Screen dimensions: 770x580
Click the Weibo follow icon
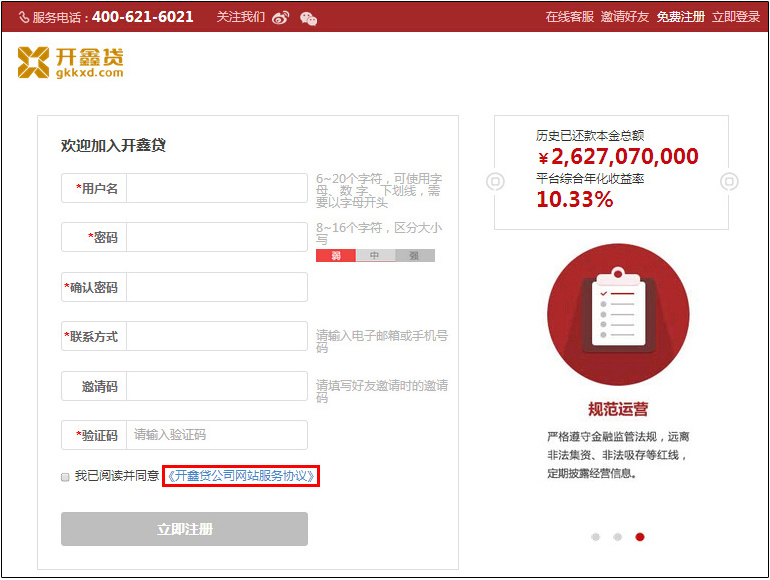(281, 17)
